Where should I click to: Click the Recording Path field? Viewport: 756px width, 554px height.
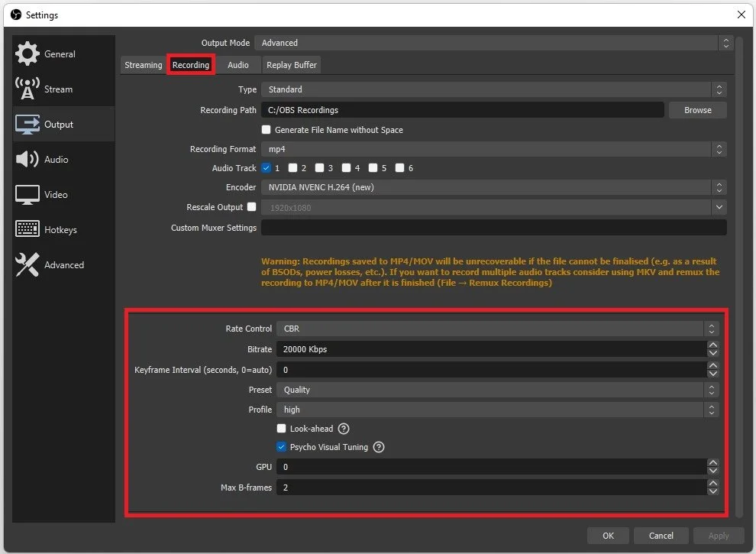[462, 110]
